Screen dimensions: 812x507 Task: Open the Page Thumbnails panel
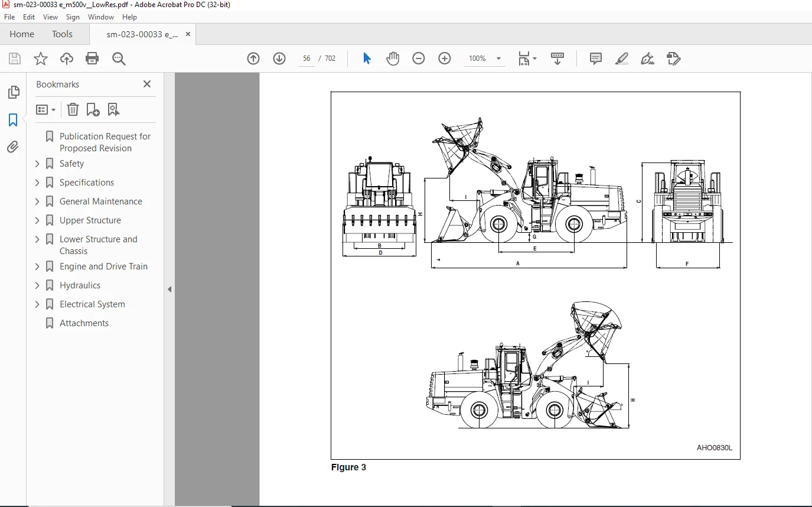click(13, 92)
